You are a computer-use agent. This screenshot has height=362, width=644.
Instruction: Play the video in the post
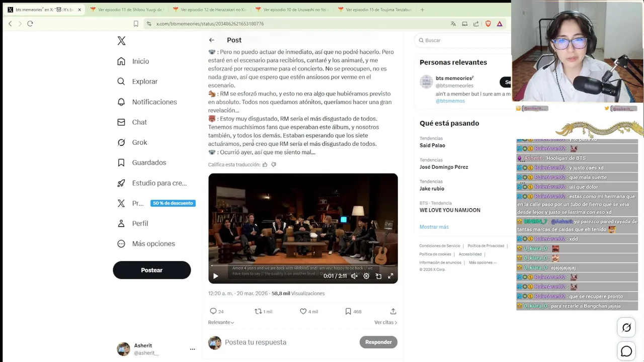pyautogui.click(x=215, y=276)
